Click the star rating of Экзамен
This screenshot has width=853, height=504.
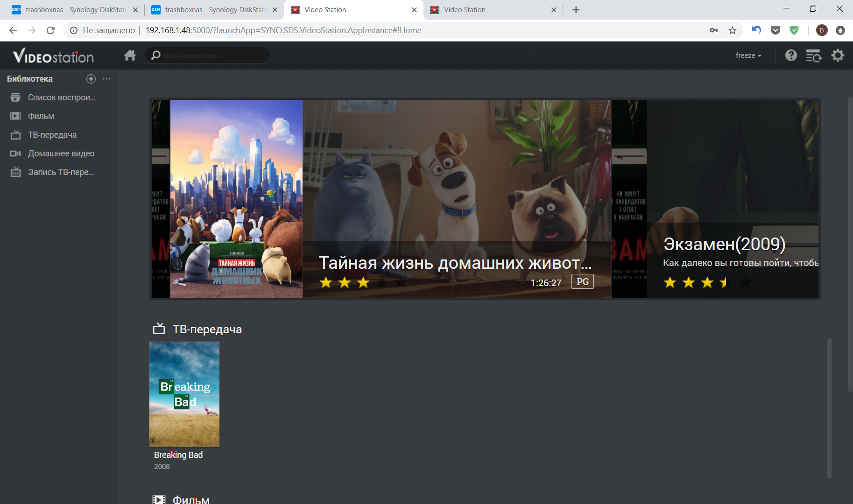click(x=707, y=283)
